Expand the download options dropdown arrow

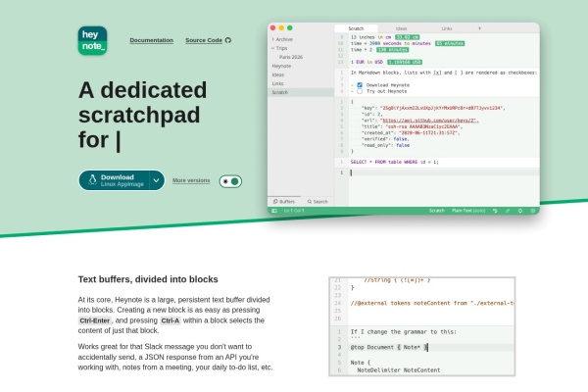click(157, 180)
